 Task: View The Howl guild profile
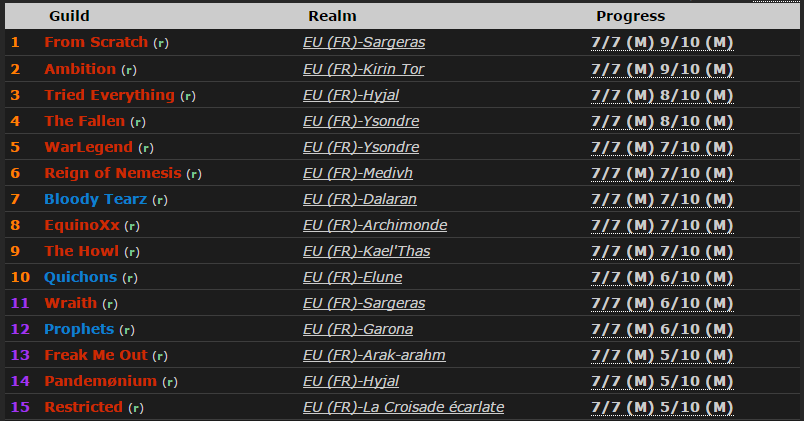[x=80, y=251]
